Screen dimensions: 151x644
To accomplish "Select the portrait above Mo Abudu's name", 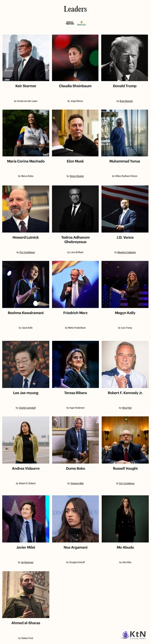I will coord(125,519).
